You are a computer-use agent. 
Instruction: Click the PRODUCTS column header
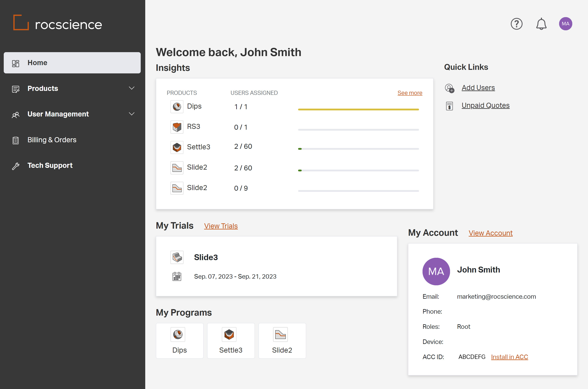pyautogui.click(x=182, y=93)
